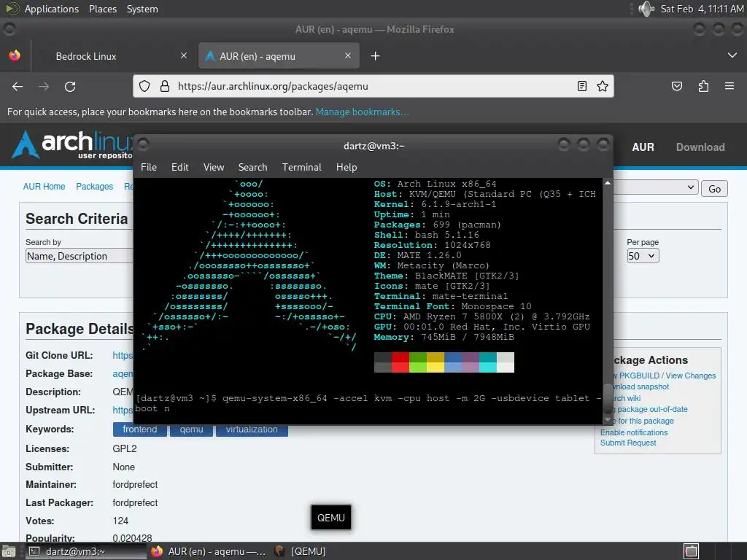Open the shield tracking protection icon

pyautogui.click(x=144, y=86)
